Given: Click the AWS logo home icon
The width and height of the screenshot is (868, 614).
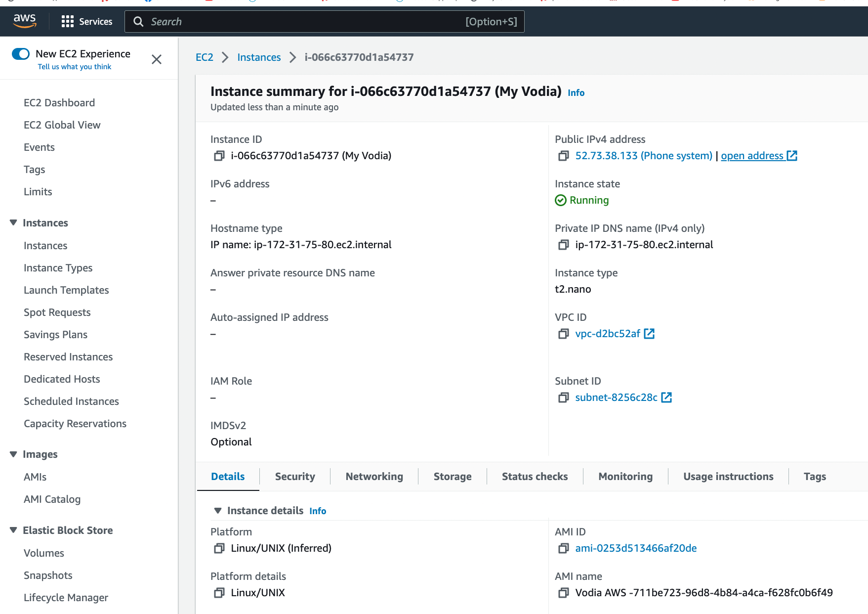Looking at the screenshot, I should click(x=25, y=21).
